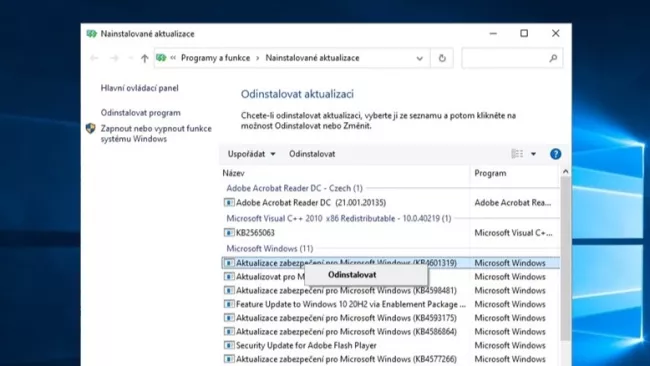
Task: Click Odinstalovat in the toolbar
Action: [x=312, y=154]
